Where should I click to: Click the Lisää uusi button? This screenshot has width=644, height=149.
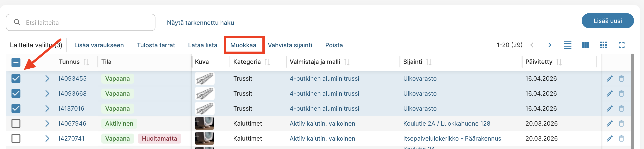click(608, 21)
